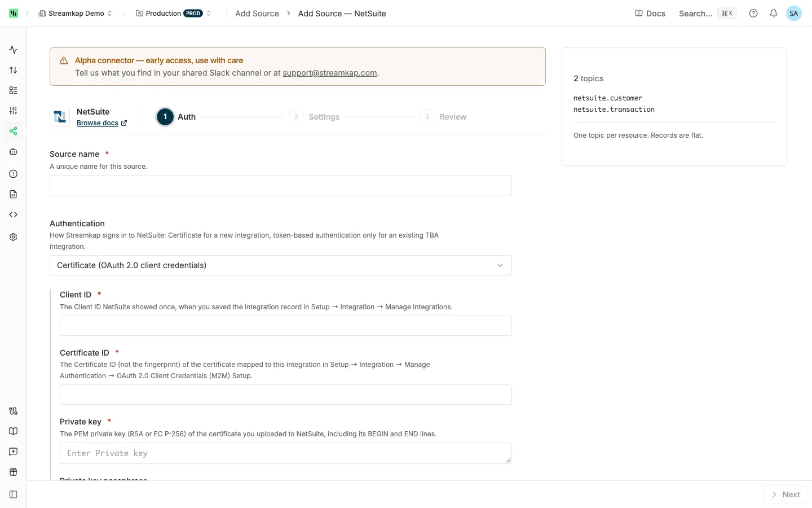Viewport: 812px width, 508px height.
Task: Open the vertical sliders icon in the sidebar
Action: tap(14, 111)
